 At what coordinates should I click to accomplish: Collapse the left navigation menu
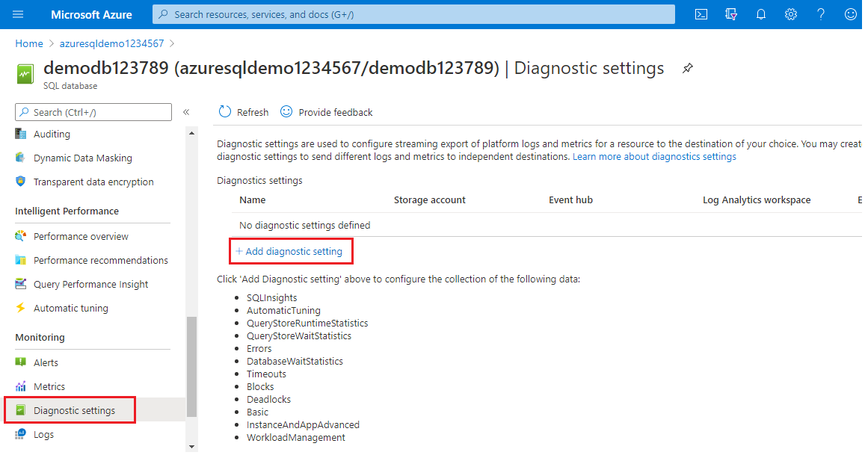[x=187, y=112]
